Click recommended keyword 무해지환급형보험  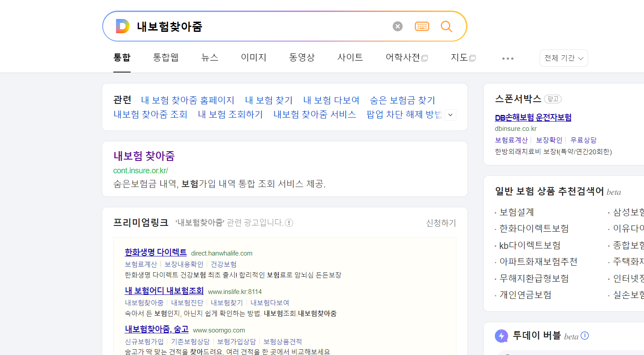[534, 279]
